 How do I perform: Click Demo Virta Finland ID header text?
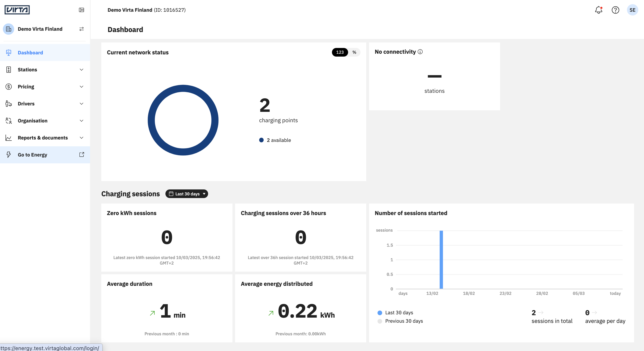coord(146,10)
